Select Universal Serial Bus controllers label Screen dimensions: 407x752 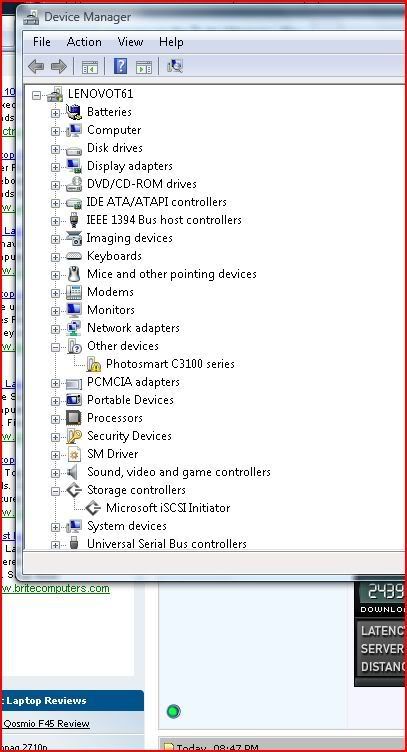pyautogui.click(x=167, y=544)
